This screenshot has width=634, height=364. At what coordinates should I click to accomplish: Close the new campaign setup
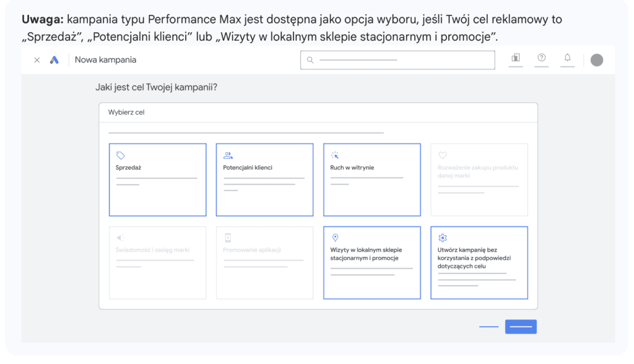click(37, 60)
